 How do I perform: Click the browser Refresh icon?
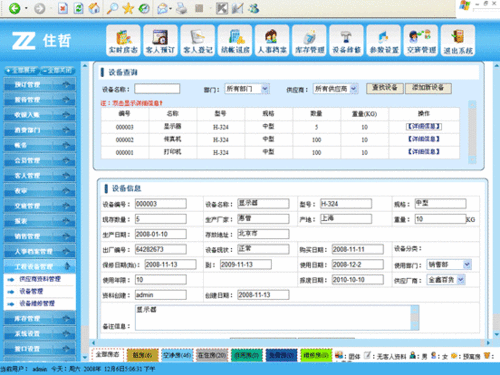click(x=78, y=8)
